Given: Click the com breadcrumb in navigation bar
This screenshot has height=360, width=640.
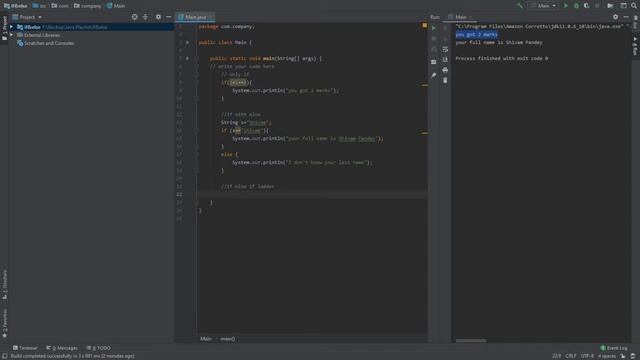Looking at the screenshot, I should click(60, 6).
